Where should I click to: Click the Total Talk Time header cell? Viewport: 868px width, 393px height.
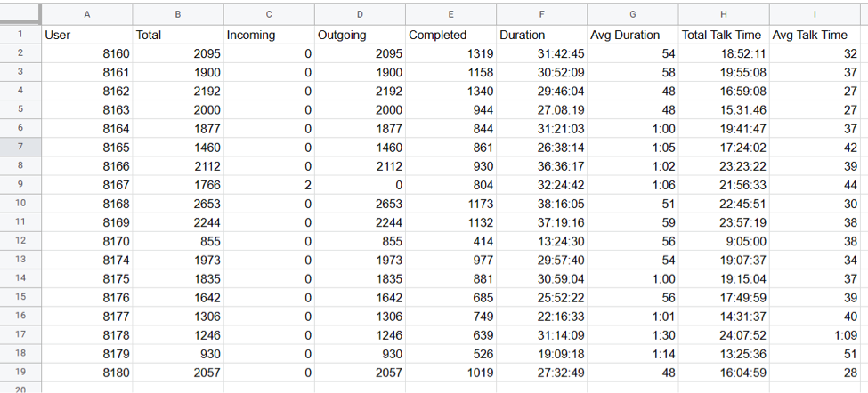coord(723,35)
